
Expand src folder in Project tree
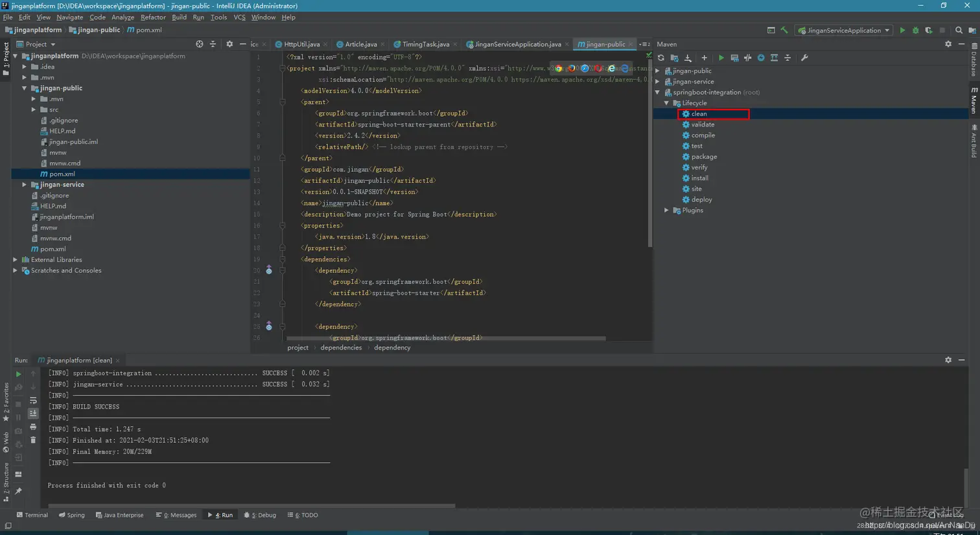34,110
